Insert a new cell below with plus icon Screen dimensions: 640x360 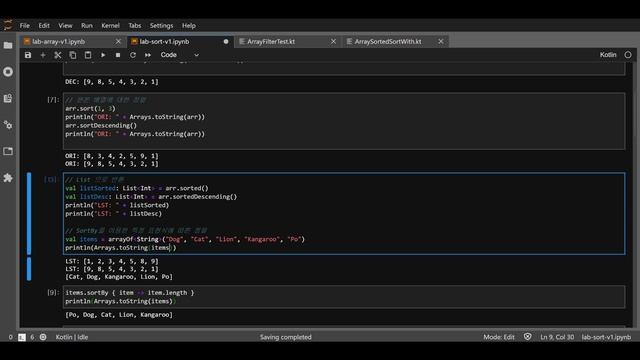[x=43, y=55]
